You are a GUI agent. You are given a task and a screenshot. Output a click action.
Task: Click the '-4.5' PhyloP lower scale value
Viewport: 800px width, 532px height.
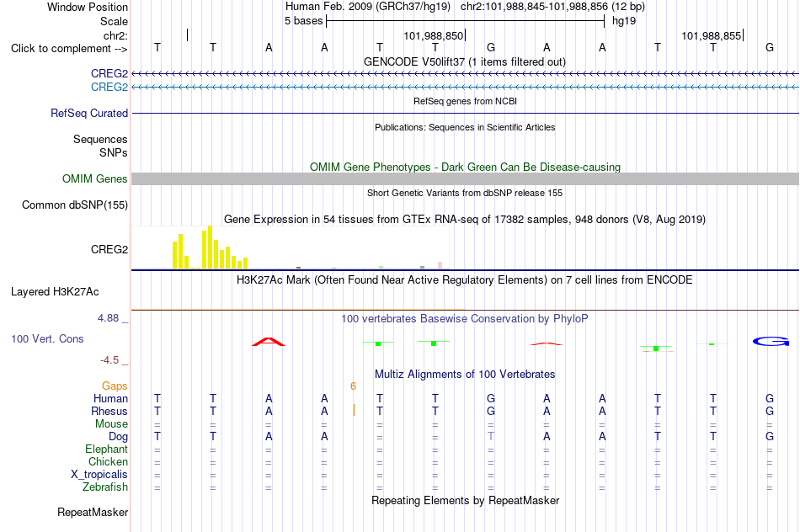pos(109,360)
